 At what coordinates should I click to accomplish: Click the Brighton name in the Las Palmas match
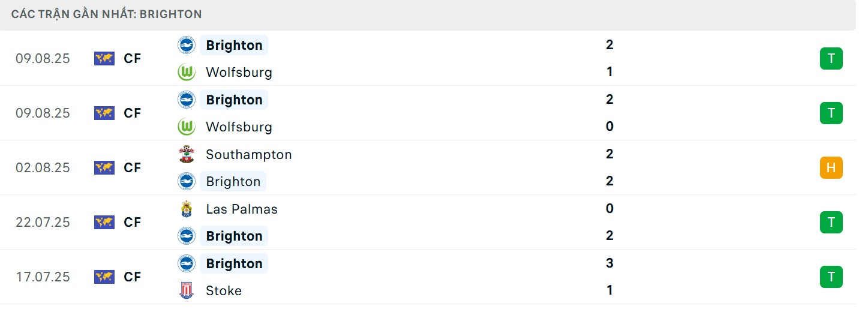pyautogui.click(x=234, y=236)
